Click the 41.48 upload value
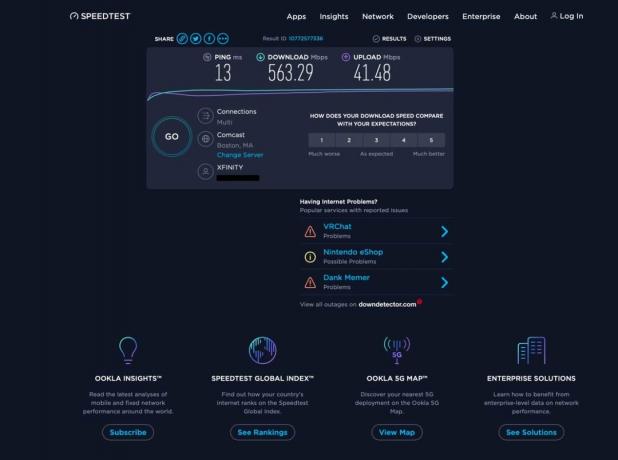This screenshot has height=460, width=618. 372,73
